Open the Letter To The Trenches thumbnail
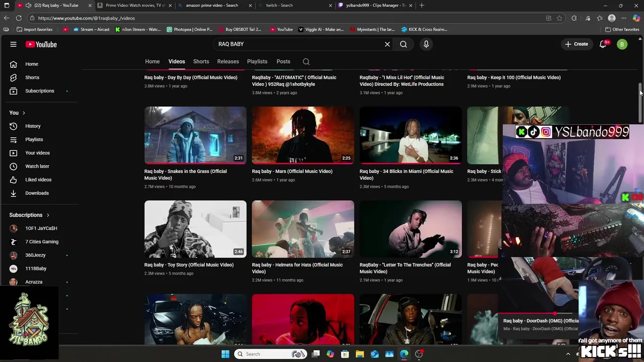Screen dimensions: 644x362 pyautogui.click(x=411, y=229)
